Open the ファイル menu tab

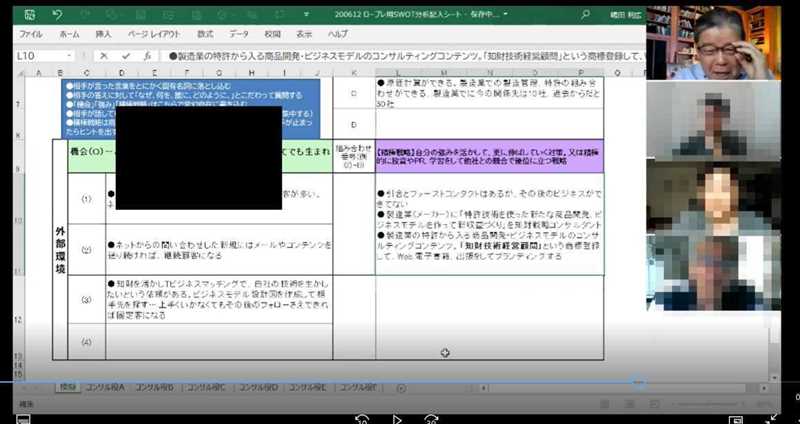coord(31,34)
